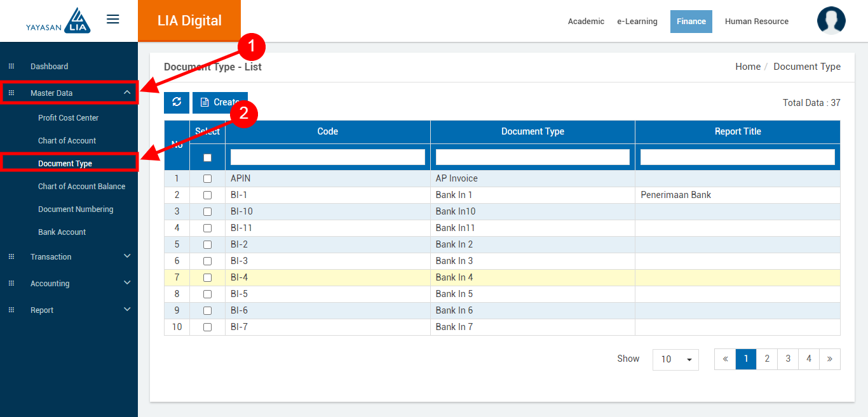Open the user profile avatar
The image size is (868, 417).
click(x=831, y=21)
